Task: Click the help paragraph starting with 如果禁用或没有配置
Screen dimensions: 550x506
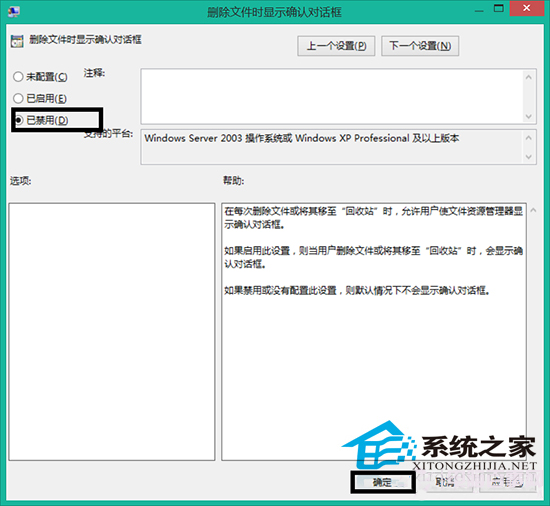Action: 357,290
